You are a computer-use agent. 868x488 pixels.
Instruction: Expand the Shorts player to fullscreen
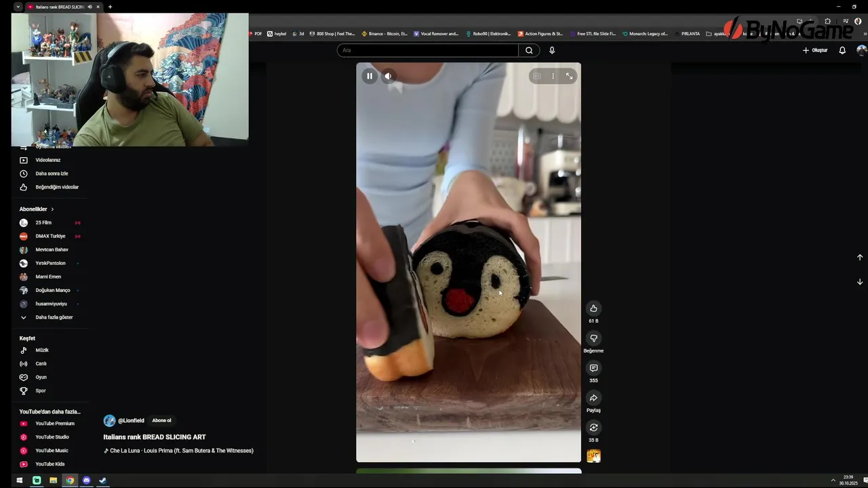(x=569, y=76)
